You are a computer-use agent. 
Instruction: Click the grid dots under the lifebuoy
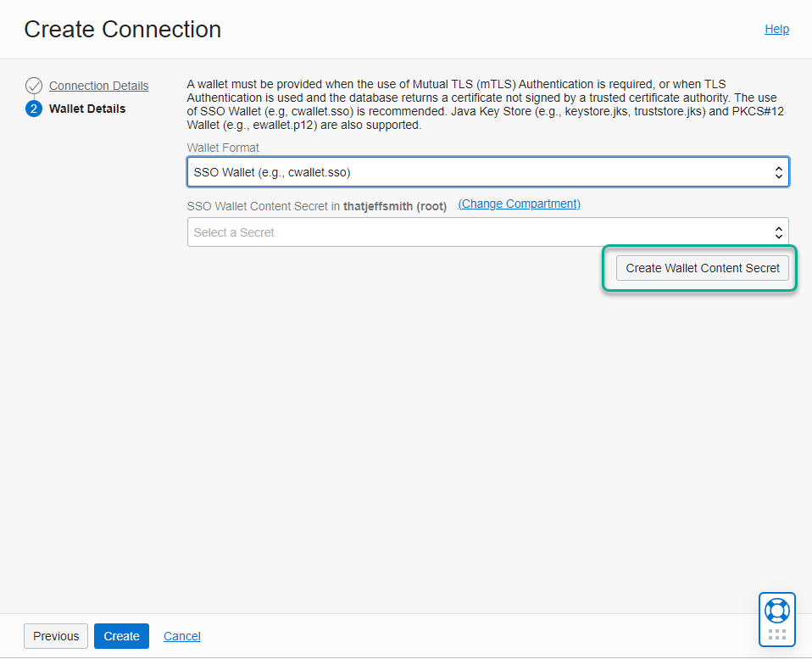coord(776,634)
